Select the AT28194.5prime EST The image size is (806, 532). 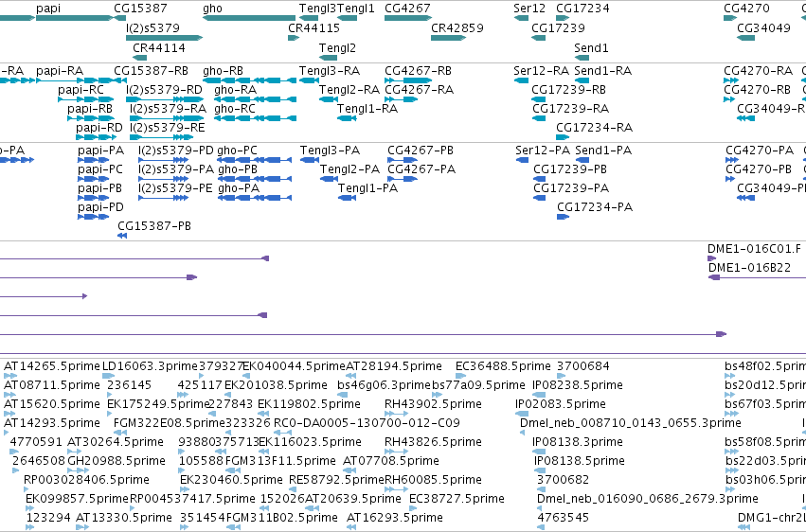(350, 376)
